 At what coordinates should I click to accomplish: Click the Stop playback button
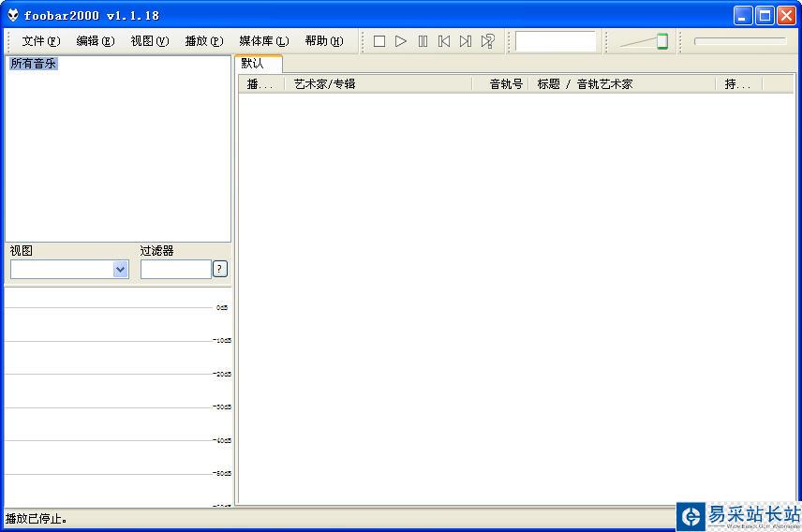point(379,41)
